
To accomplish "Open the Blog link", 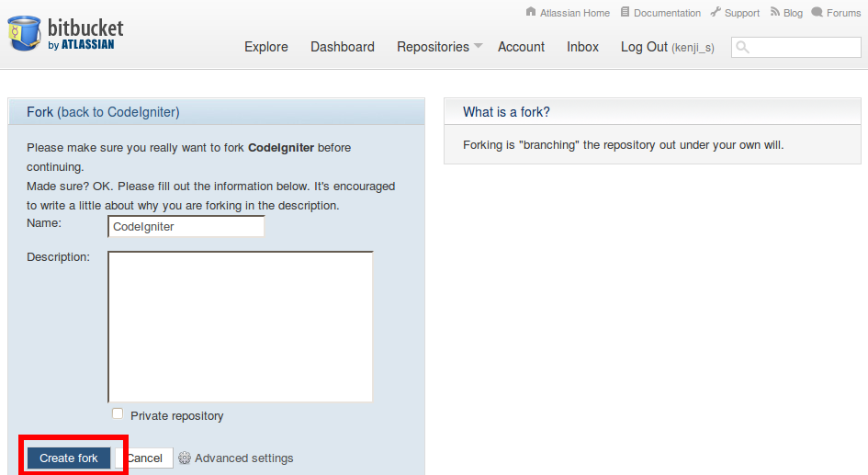I will [793, 13].
